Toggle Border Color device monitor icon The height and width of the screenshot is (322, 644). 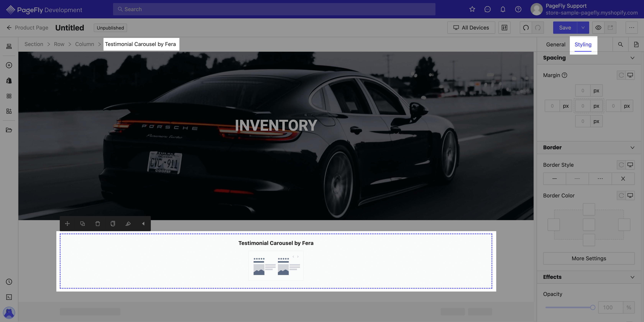click(630, 195)
